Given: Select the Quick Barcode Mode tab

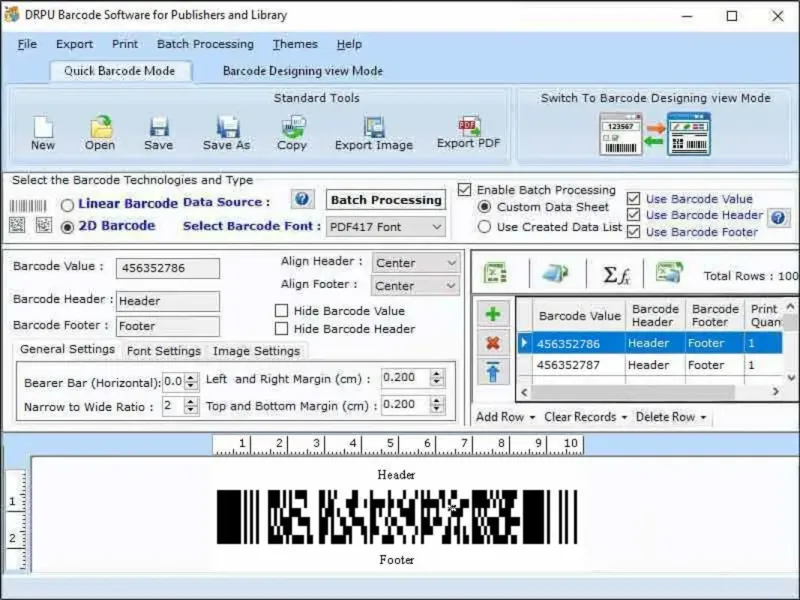Looking at the screenshot, I should 120,71.
